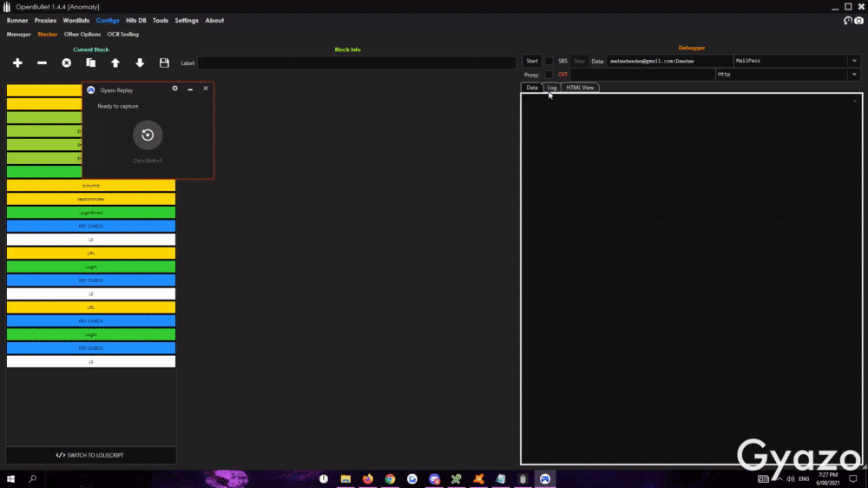
Task: Open the Hits DB menu
Action: pyautogui.click(x=136, y=21)
